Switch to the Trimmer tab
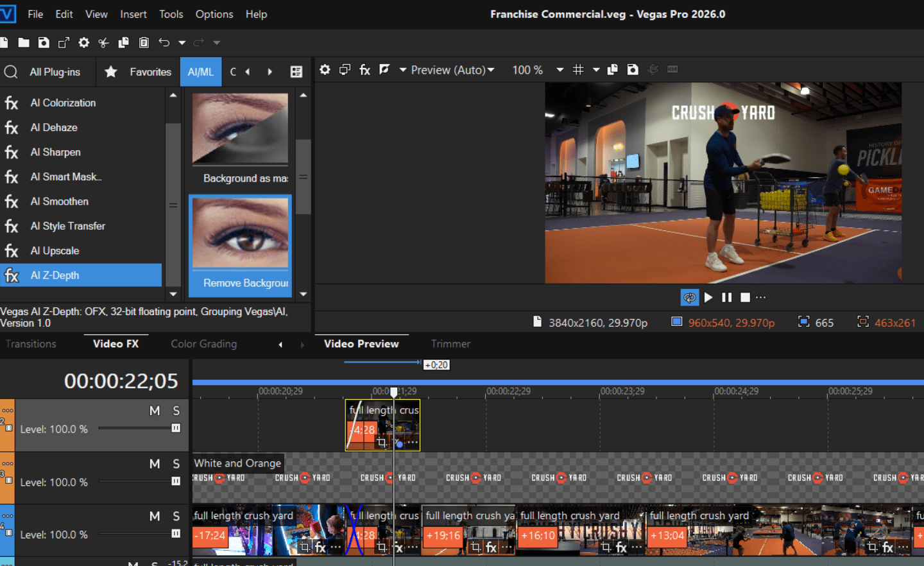 point(450,344)
